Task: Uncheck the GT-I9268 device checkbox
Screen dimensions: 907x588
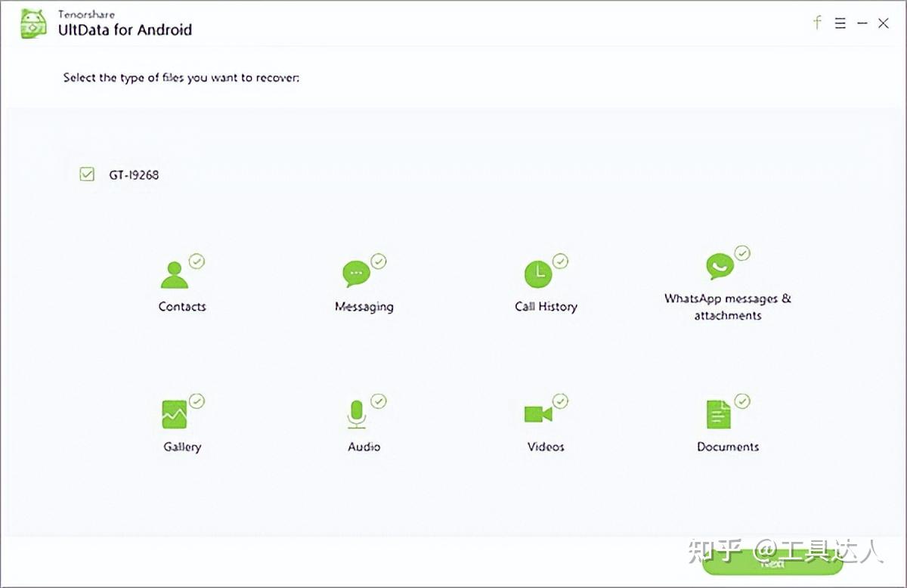Action: click(x=87, y=175)
